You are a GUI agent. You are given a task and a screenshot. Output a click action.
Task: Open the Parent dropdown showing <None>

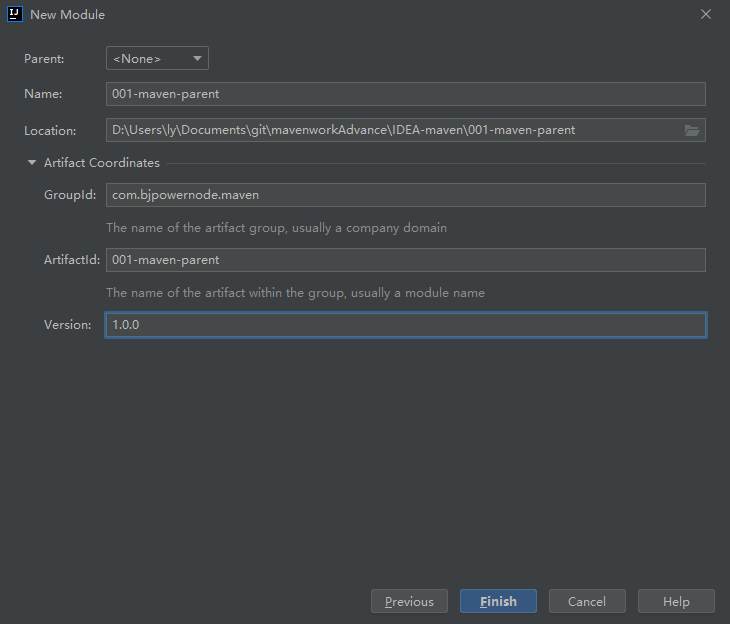coord(157,58)
